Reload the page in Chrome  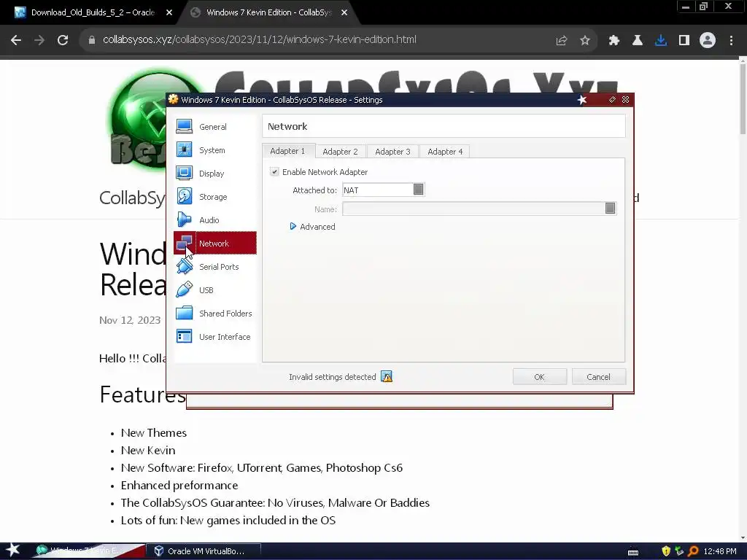pos(63,40)
